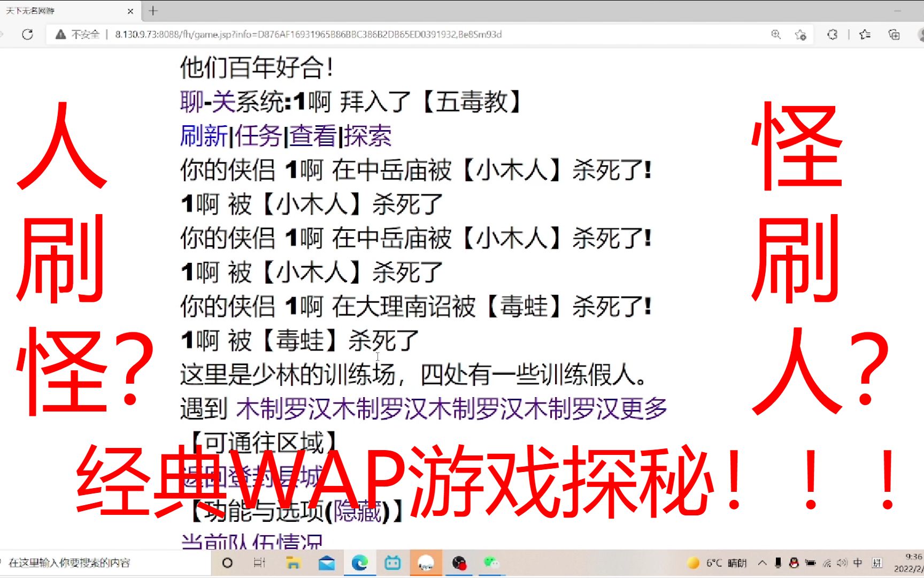The width and height of the screenshot is (924, 578).
Task: Open Task View on the taskbar
Action: pyautogui.click(x=259, y=563)
